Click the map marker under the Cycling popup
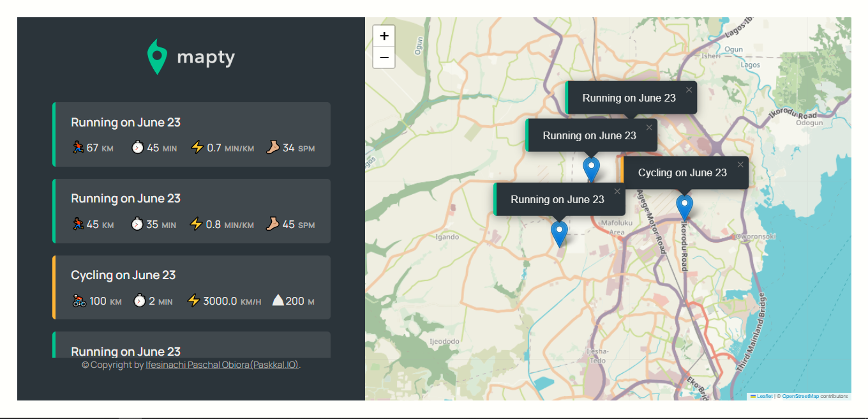This screenshot has height=419, width=868. pyautogui.click(x=684, y=208)
